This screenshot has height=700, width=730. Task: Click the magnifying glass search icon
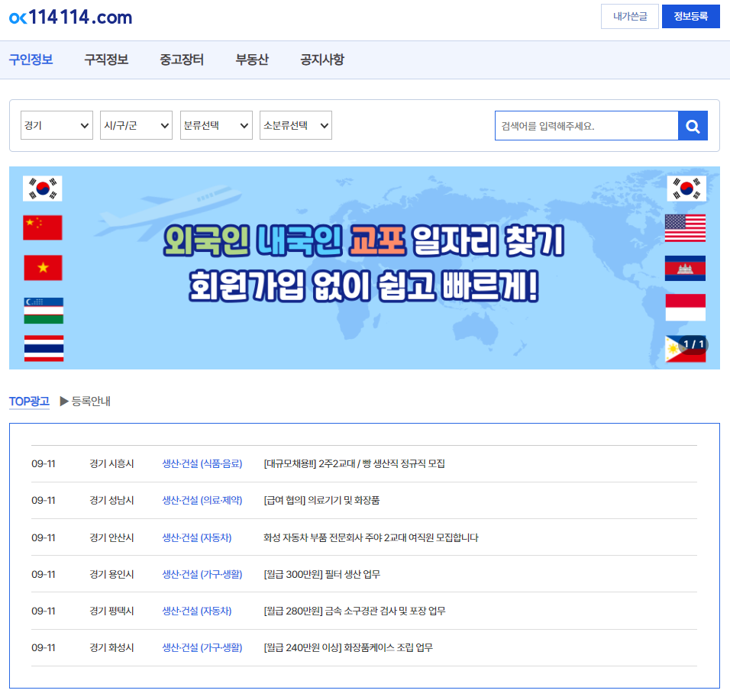coord(693,125)
